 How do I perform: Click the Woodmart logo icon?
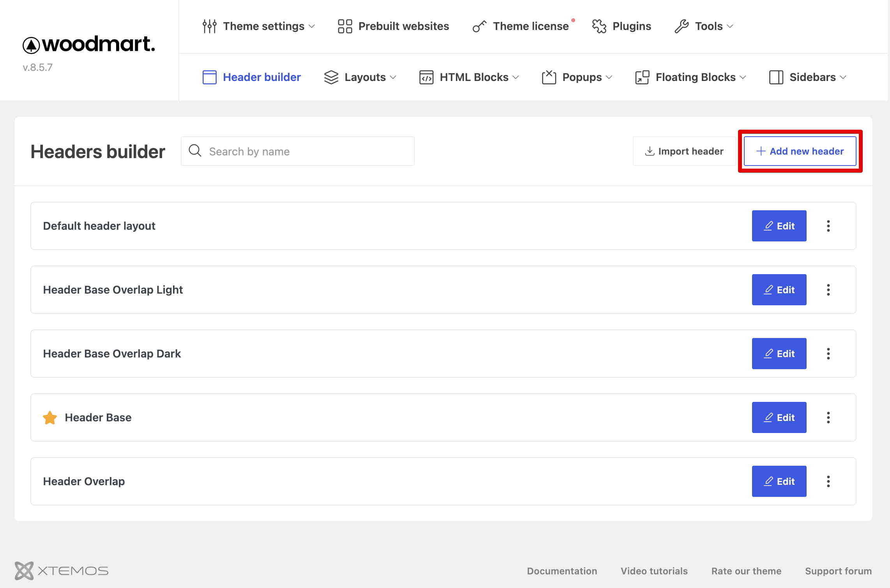[31, 45]
